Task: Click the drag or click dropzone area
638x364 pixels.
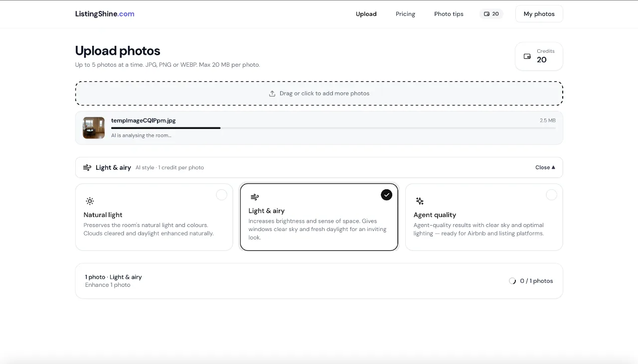Action: click(319, 94)
